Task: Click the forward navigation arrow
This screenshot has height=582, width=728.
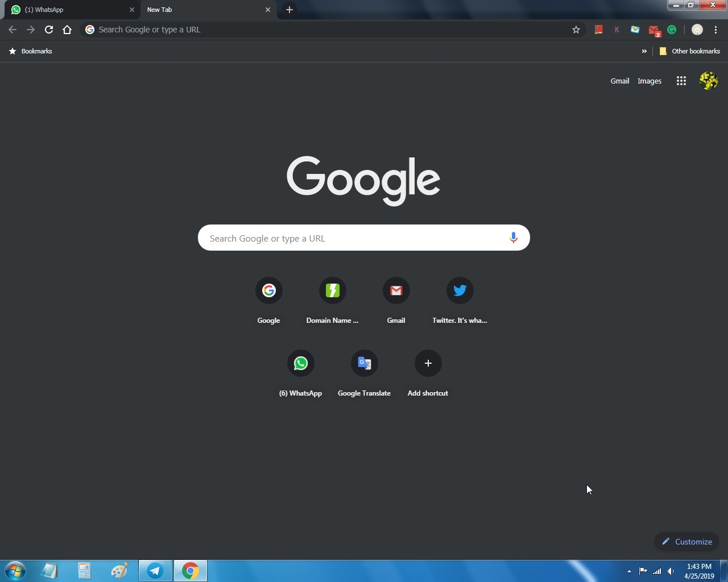Action: click(31, 30)
